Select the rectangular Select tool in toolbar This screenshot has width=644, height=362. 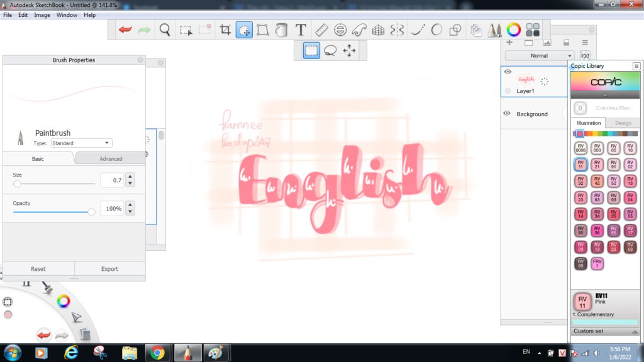pyautogui.click(x=186, y=30)
